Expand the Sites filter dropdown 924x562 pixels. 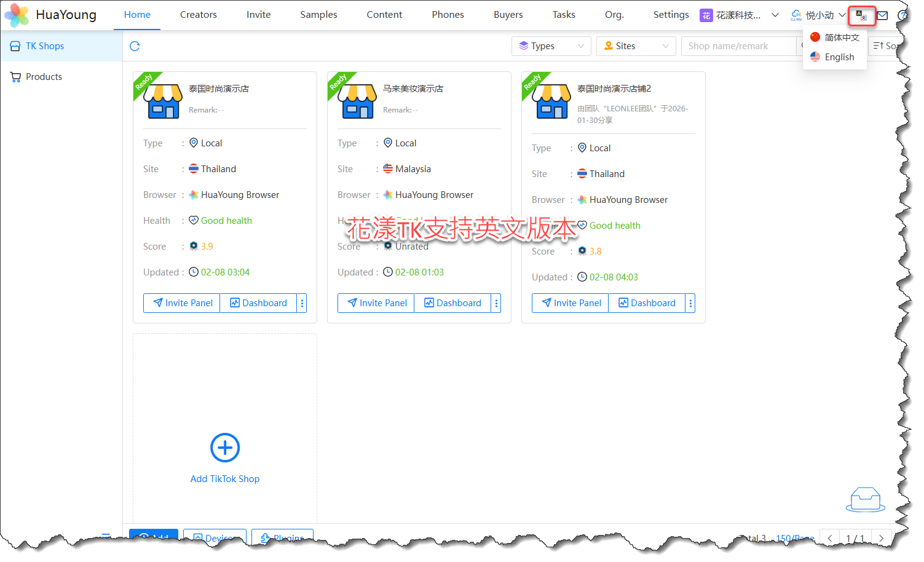point(636,46)
